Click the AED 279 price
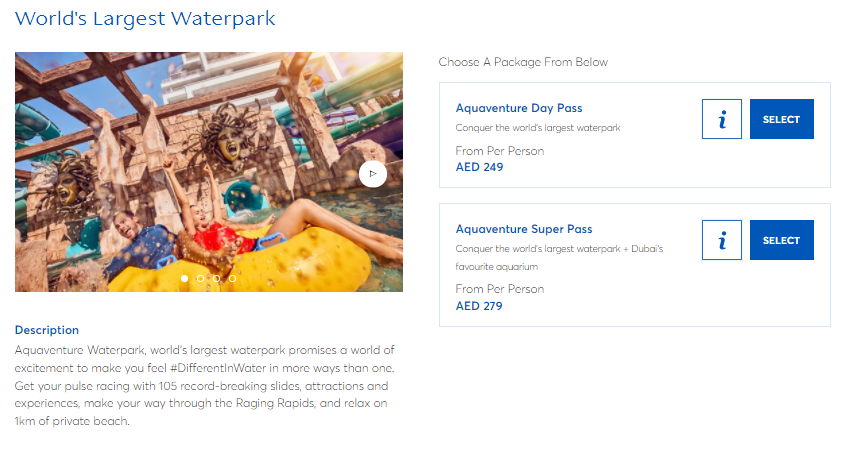 [x=479, y=306]
